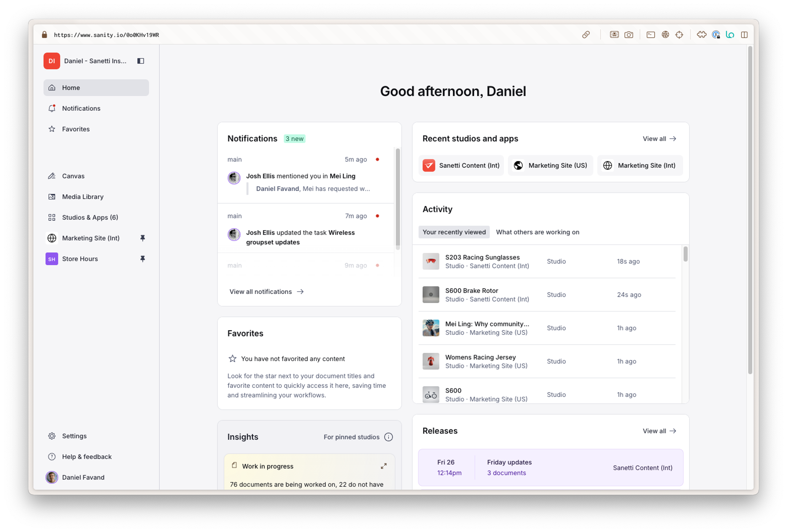Select the Your recently viewed tab
The width and height of the screenshot is (787, 532).
(454, 232)
